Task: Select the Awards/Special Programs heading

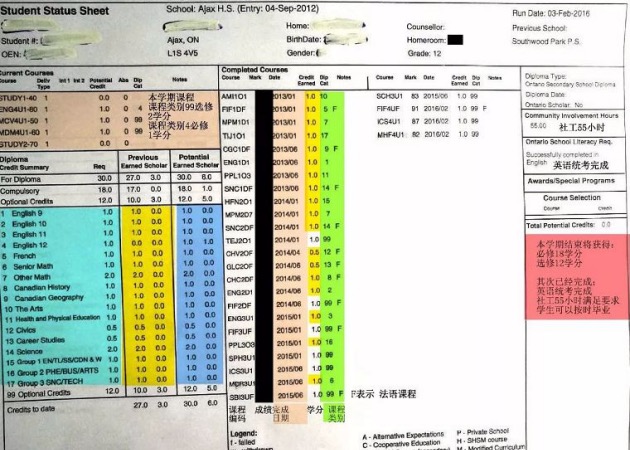Action: click(571, 181)
